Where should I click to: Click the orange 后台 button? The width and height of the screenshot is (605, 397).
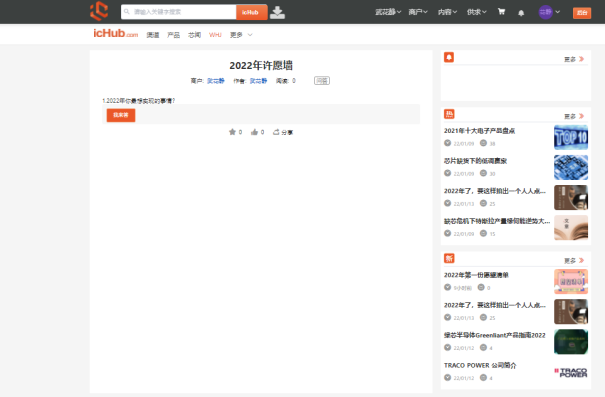coord(582,13)
